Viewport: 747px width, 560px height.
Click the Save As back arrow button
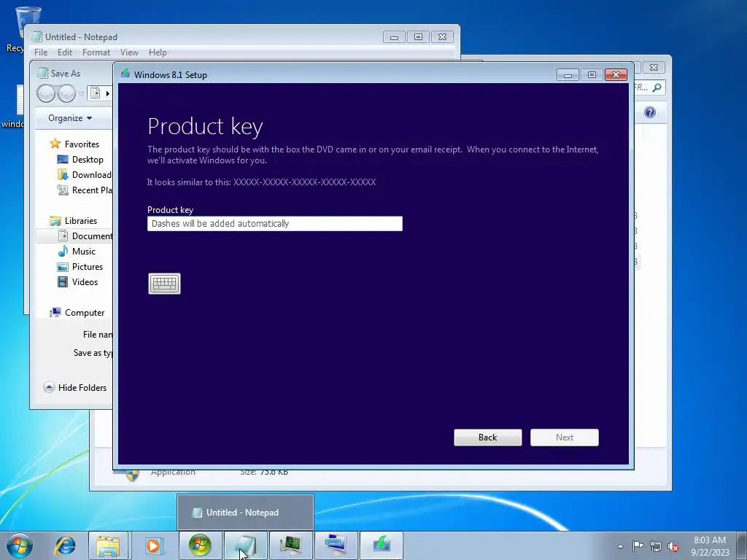[46, 93]
